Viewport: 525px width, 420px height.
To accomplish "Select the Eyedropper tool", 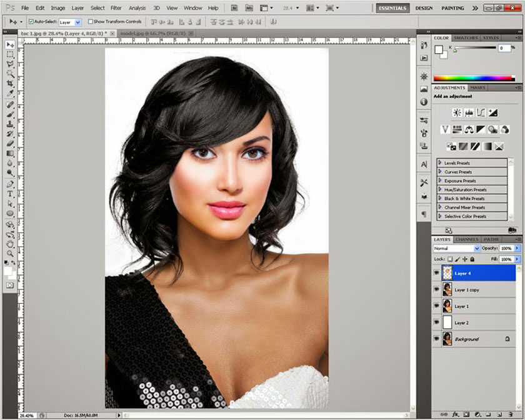I will click(x=10, y=93).
